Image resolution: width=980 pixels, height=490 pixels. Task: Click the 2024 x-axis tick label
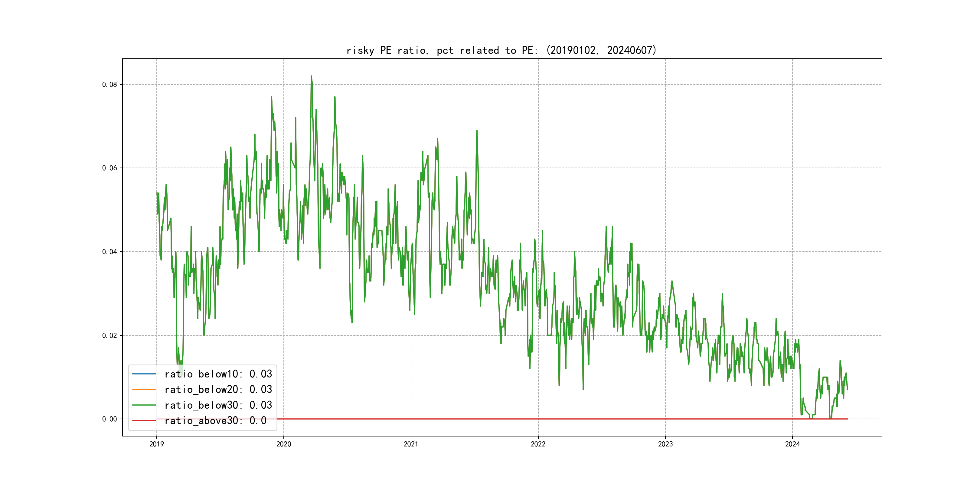[x=792, y=444]
